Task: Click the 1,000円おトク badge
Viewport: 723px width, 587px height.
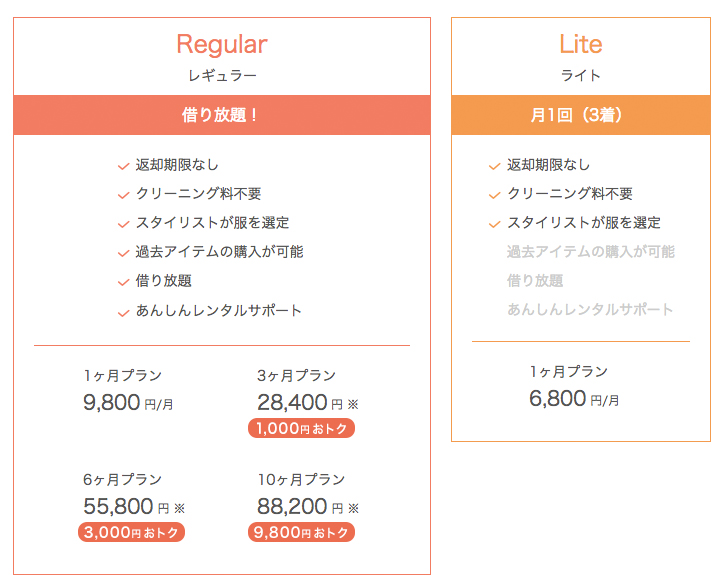Action: (x=302, y=428)
